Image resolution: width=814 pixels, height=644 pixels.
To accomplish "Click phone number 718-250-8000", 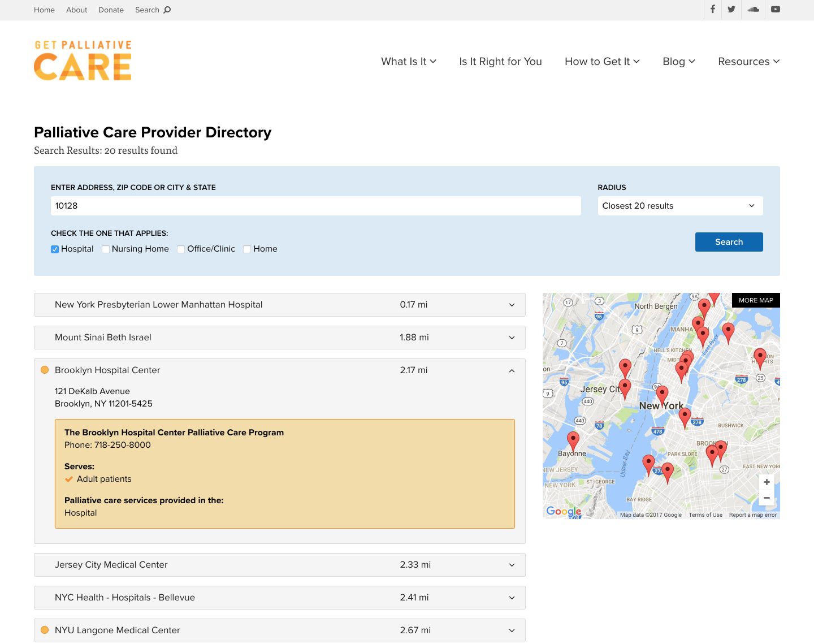I will click(123, 445).
